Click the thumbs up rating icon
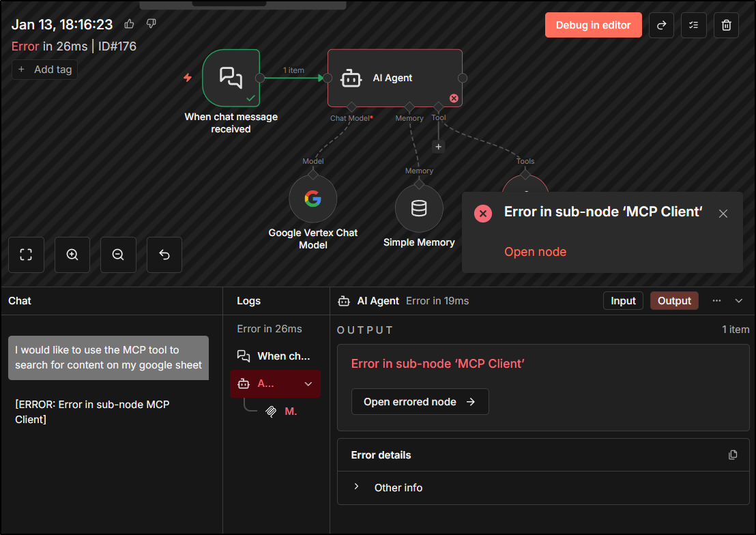756x535 pixels. [x=130, y=25]
